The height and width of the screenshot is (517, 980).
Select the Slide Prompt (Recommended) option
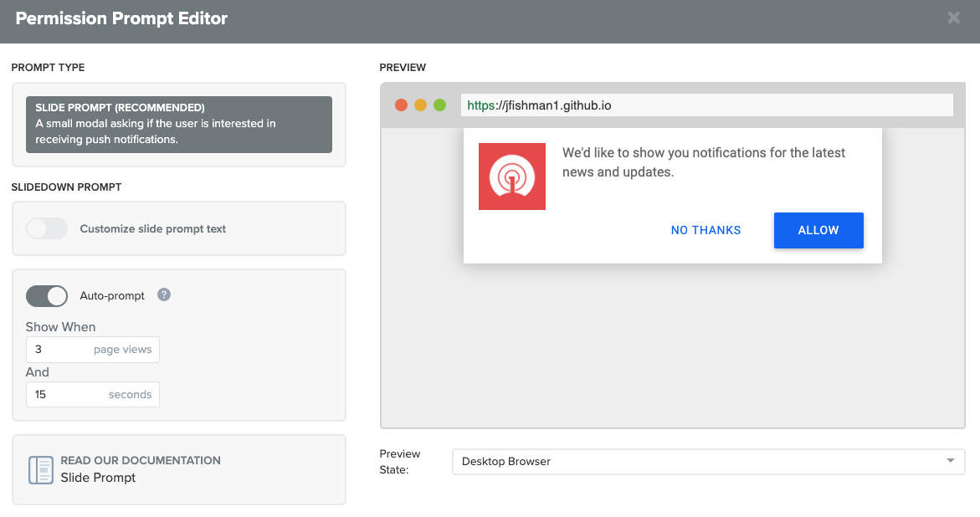[x=179, y=124]
